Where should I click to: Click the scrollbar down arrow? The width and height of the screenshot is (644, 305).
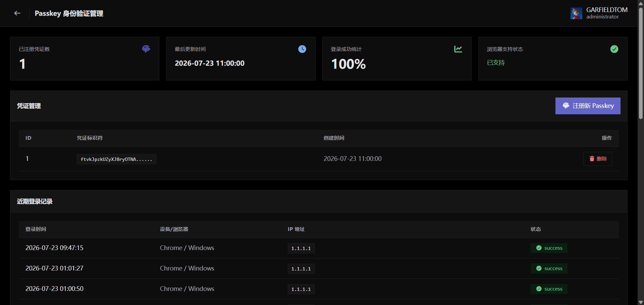coord(641,302)
